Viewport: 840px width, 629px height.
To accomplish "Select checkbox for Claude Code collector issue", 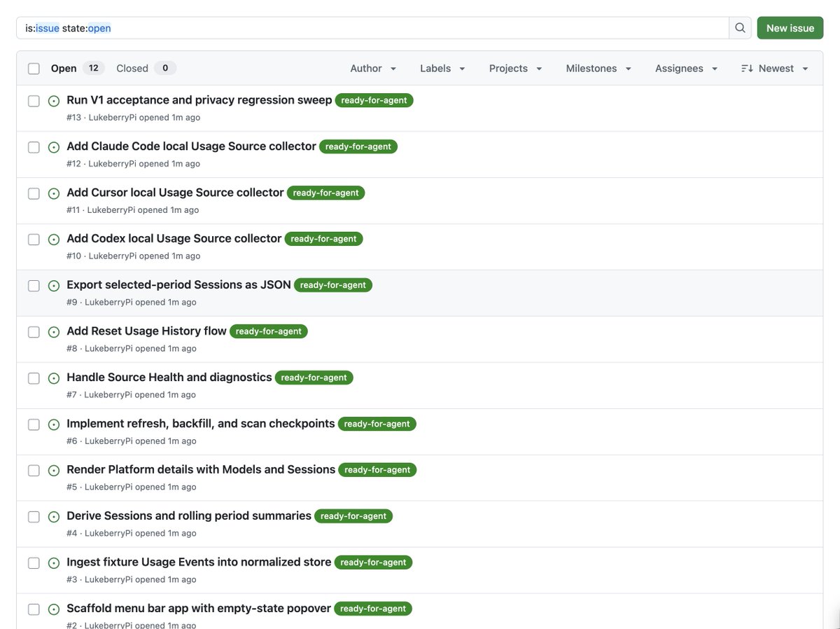I will [x=34, y=147].
